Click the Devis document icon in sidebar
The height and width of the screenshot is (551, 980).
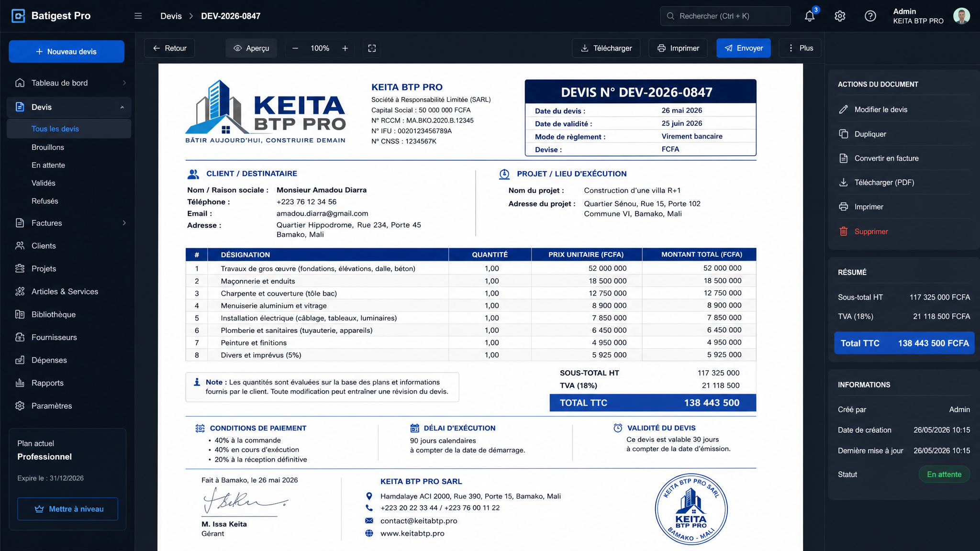(20, 107)
